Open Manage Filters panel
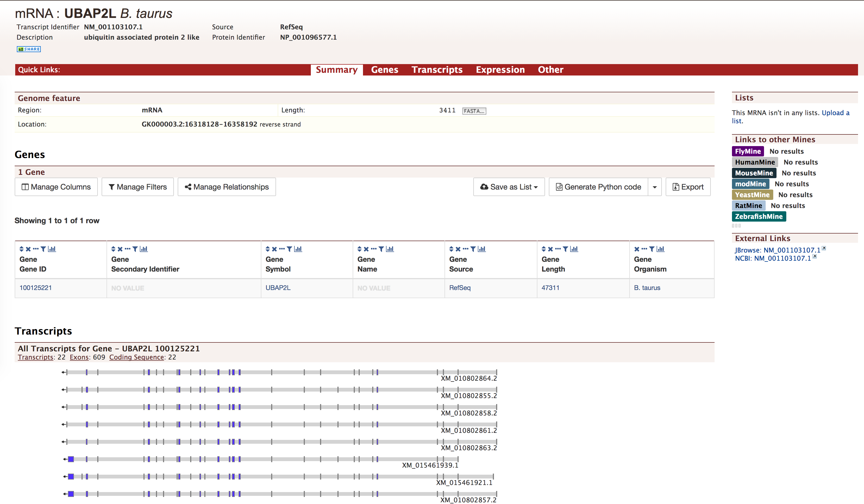Image resolution: width=864 pixels, height=504 pixels. 137,187
